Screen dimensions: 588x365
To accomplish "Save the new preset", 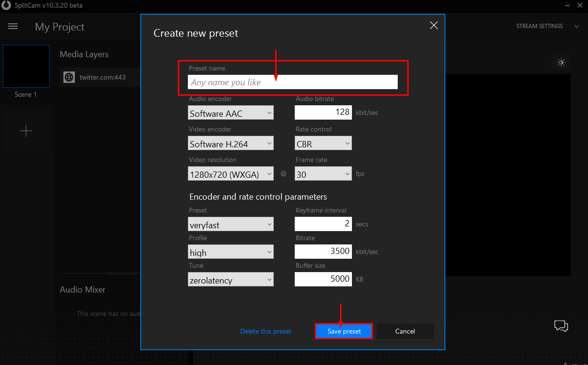I will pos(343,331).
